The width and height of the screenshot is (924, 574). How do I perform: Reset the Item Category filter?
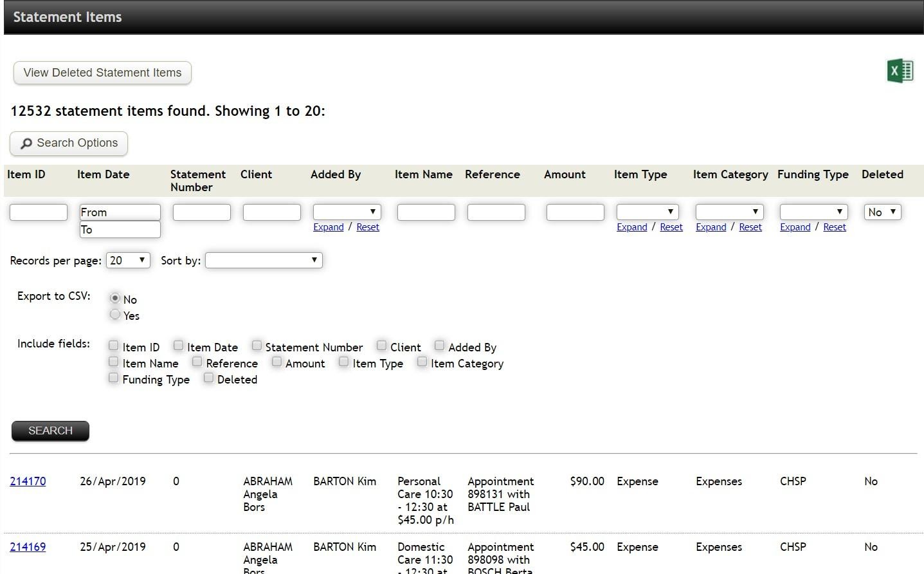coord(750,227)
